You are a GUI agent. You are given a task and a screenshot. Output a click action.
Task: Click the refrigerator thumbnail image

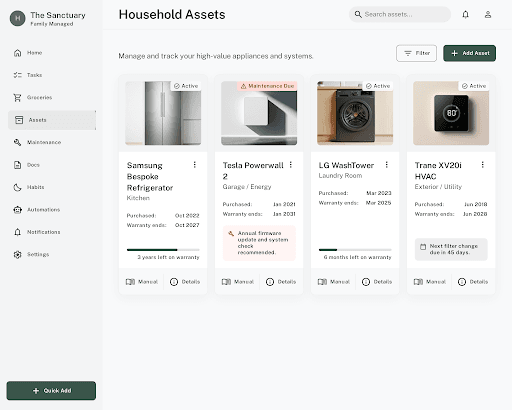pyautogui.click(x=163, y=113)
